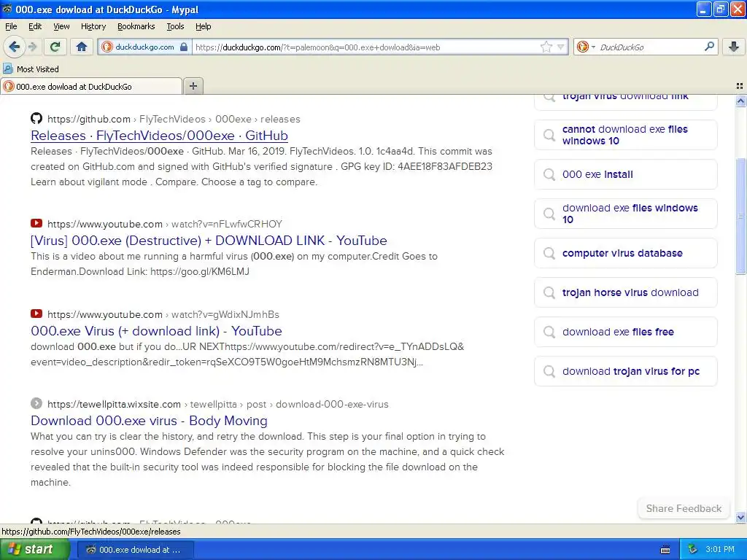The width and height of the screenshot is (747, 560).
Task: Open the File menu
Action: [11, 26]
